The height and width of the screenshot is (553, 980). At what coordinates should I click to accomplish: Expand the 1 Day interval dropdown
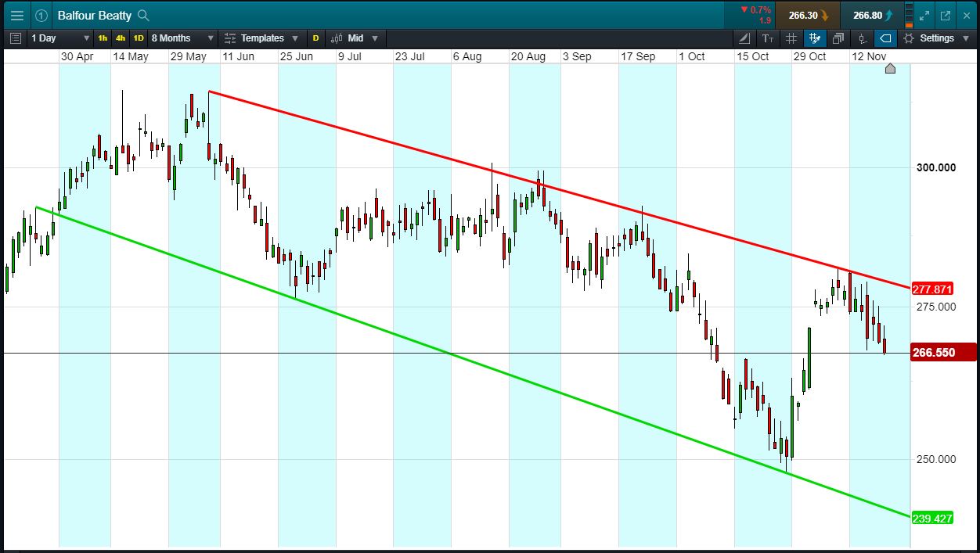60,38
